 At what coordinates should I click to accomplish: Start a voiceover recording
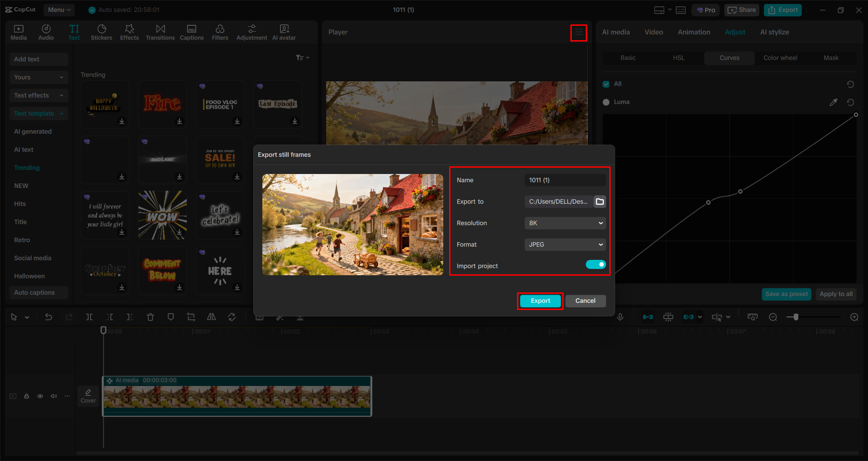620,317
